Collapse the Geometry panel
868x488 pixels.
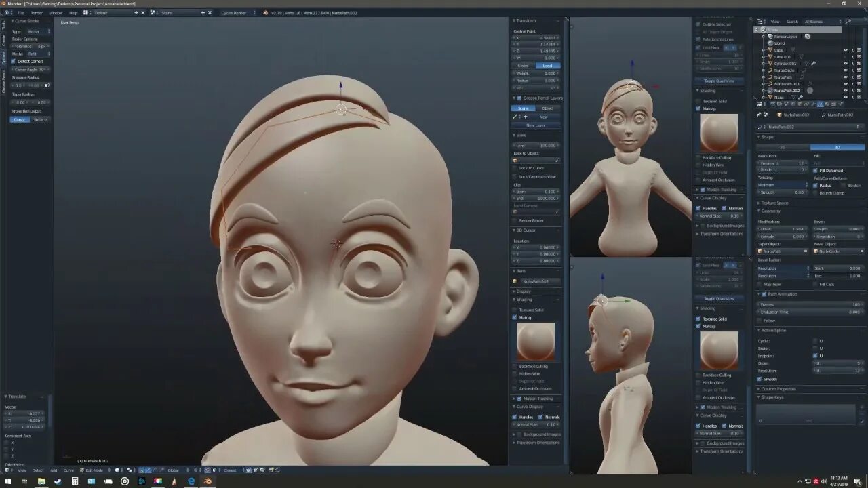pos(771,211)
